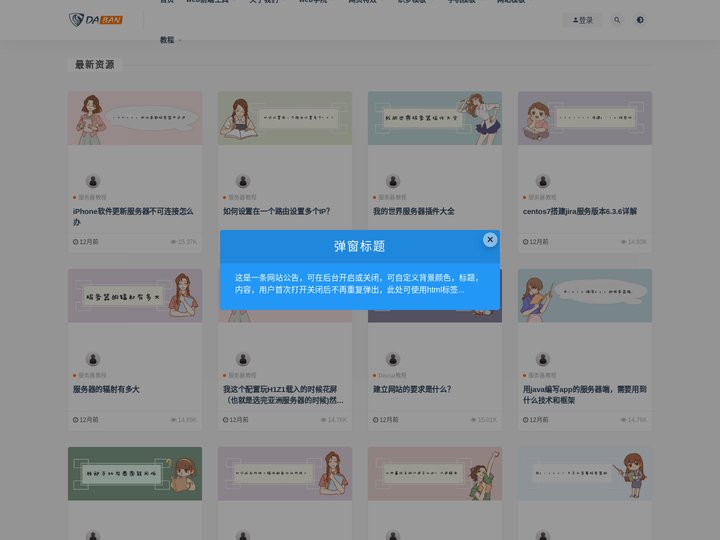720x540 pixels.
Task: Open article 用java编写app的服务器端
Action: tap(585, 395)
